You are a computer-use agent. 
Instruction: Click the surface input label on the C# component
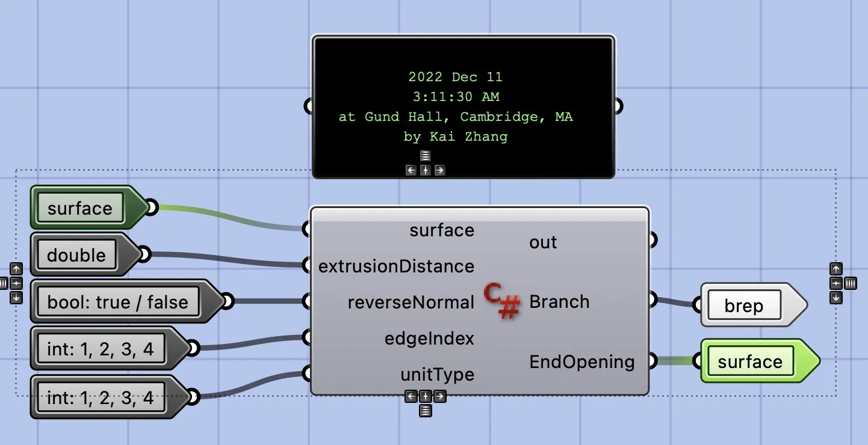442,230
